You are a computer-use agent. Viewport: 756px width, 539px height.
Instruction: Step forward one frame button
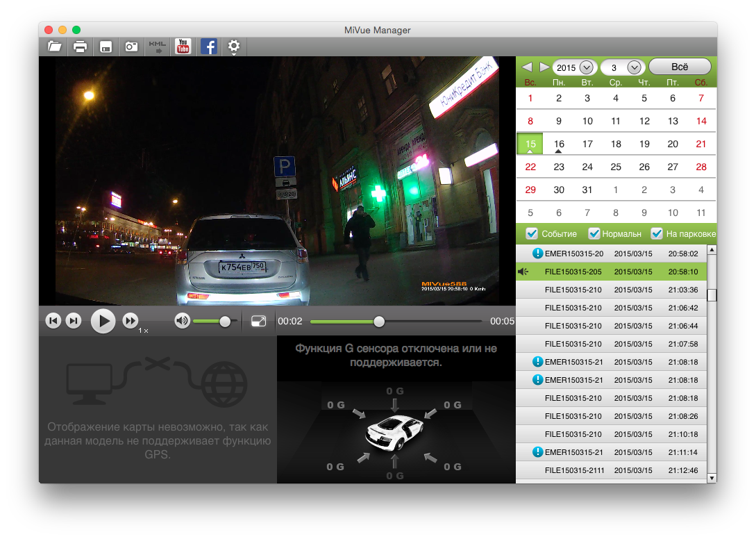click(x=74, y=321)
